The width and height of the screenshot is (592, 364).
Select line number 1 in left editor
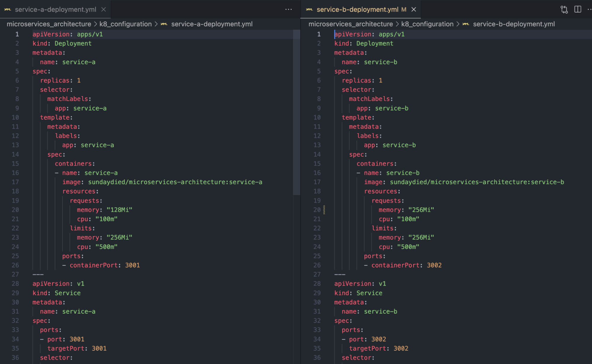(17, 34)
